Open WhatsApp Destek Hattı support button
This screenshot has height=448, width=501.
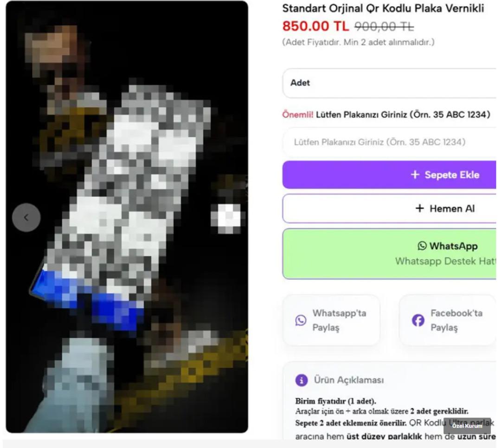click(x=389, y=253)
